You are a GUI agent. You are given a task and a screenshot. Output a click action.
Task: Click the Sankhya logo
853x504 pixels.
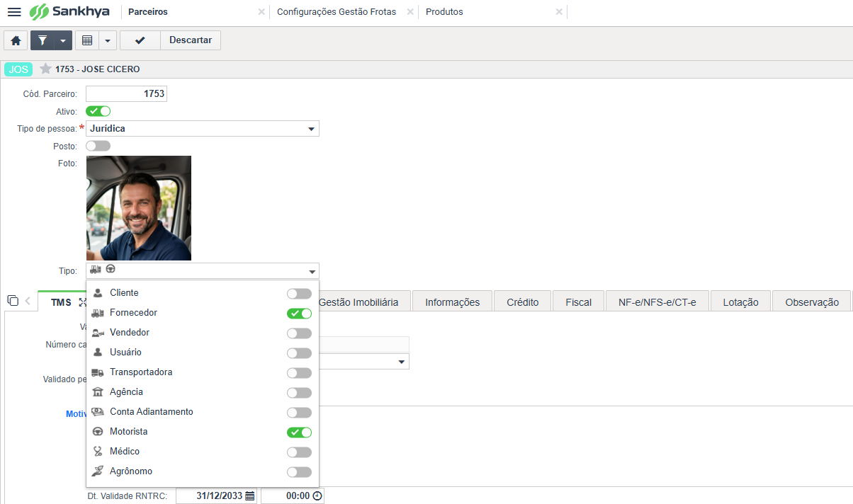click(x=69, y=12)
